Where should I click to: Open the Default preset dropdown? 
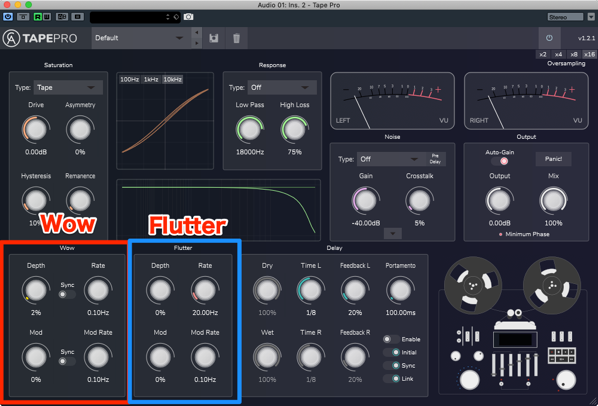pyautogui.click(x=141, y=38)
